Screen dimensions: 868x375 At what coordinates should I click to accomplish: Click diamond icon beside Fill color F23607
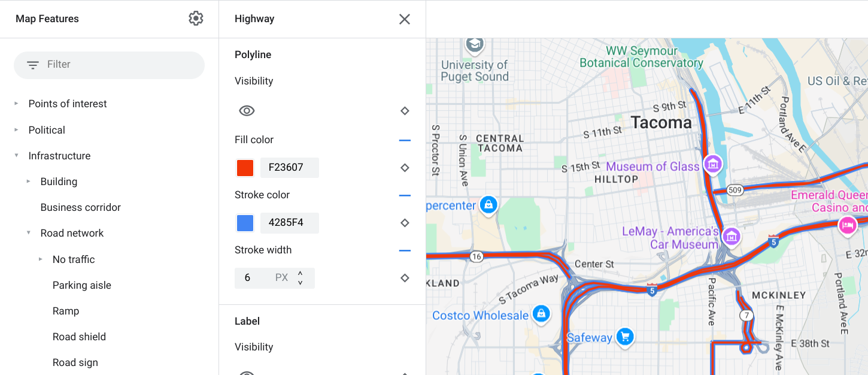[x=405, y=168]
